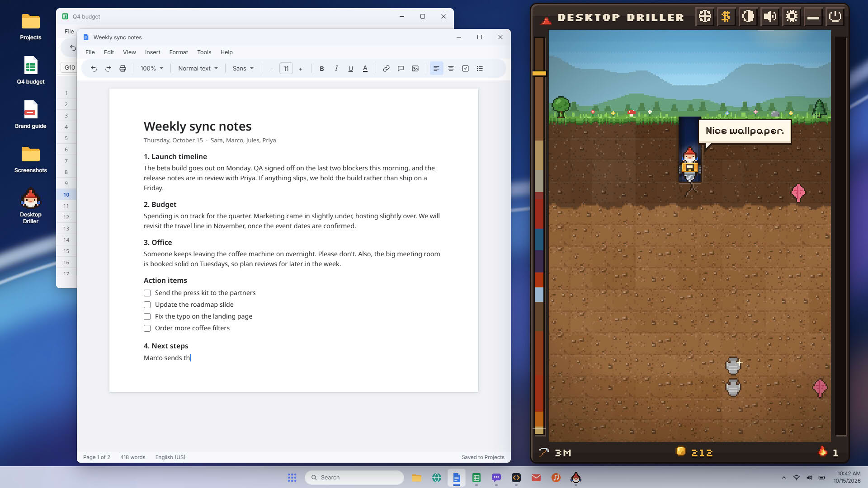868x488 pixels.
Task: Underline the selected text
Action: (351, 69)
